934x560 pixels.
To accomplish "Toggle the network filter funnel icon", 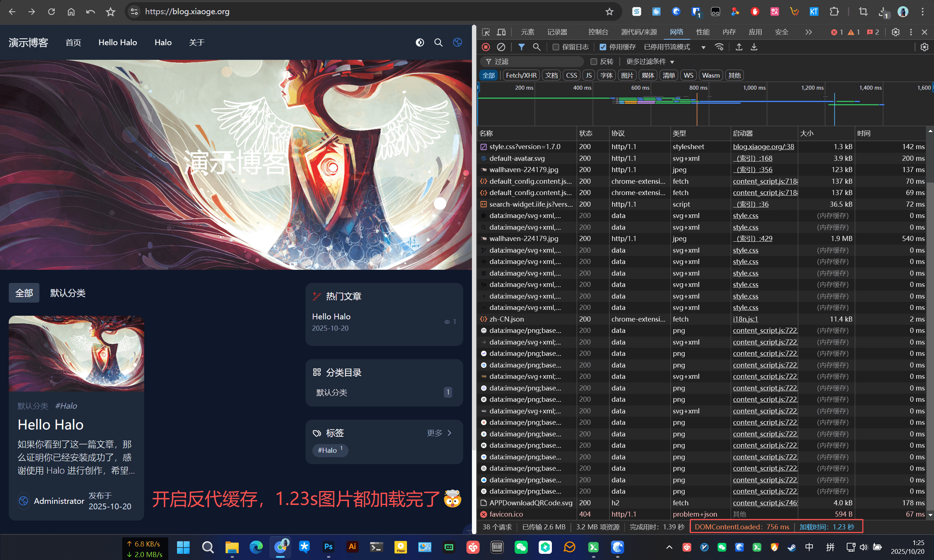I will click(521, 47).
